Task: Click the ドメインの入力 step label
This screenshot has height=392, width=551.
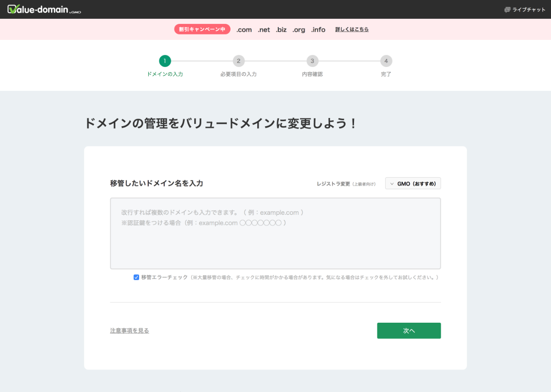Action: tap(165, 74)
